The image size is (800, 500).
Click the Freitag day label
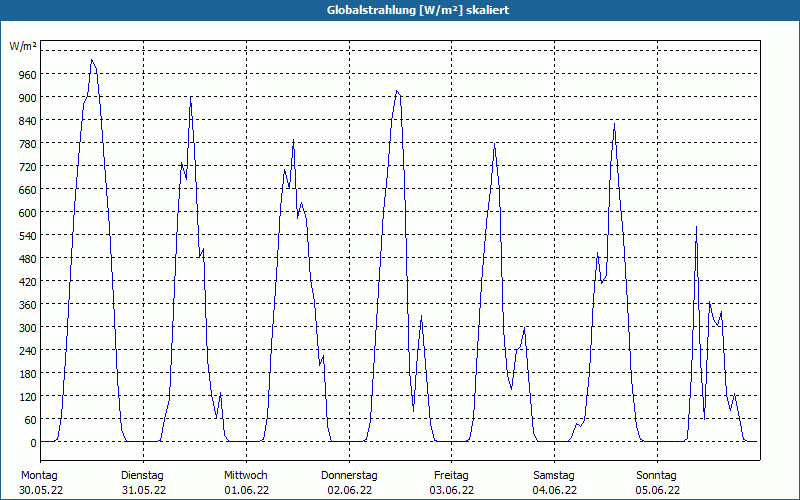pyautogui.click(x=451, y=476)
